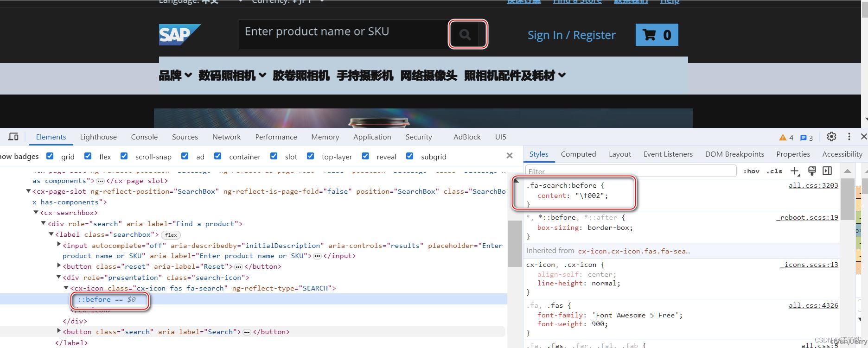Image resolution: width=868 pixels, height=348 pixels.
Task: Open the Event Listeners tab
Action: (x=668, y=154)
